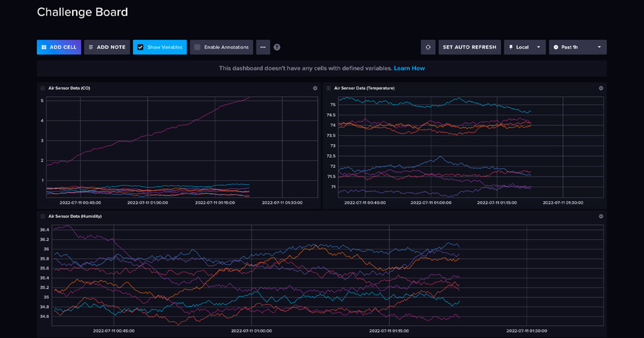Open settings gear on Humidity cell
644x338 pixels.
pyautogui.click(x=601, y=216)
